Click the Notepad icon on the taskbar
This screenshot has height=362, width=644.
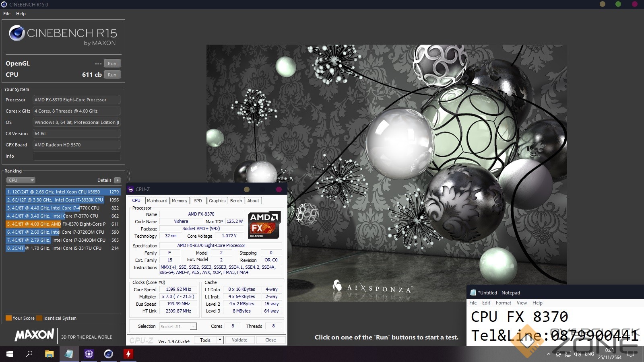point(69,354)
